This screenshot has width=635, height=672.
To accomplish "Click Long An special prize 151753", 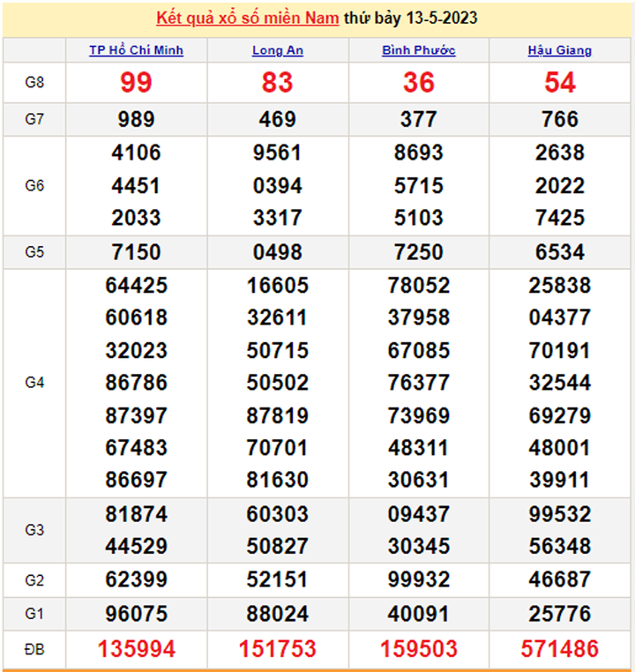I will [x=277, y=650].
